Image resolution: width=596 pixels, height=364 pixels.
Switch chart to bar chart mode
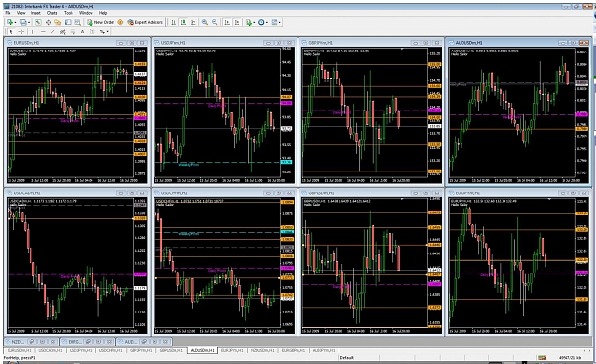pos(174,23)
